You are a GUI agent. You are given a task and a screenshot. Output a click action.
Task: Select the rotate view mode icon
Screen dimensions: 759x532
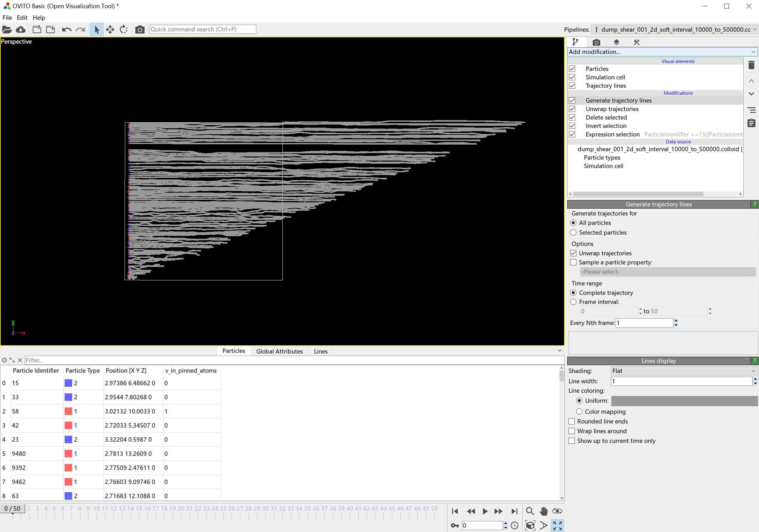pyautogui.click(x=123, y=30)
